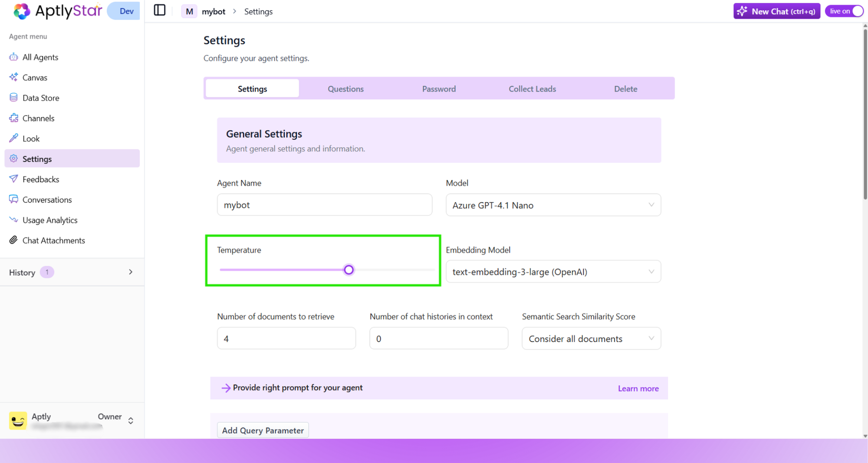Open Canvas menu item
Viewport: 868px width, 463px height.
click(x=72, y=77)
